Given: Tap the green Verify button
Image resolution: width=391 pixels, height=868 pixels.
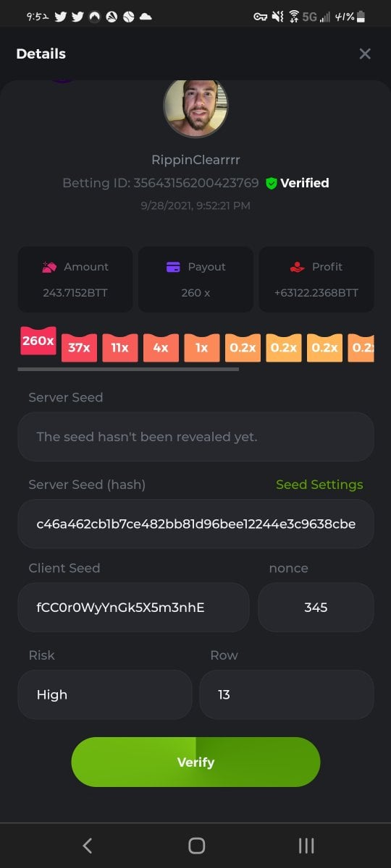Looking at the screenshot, I should tap(195, 762).
